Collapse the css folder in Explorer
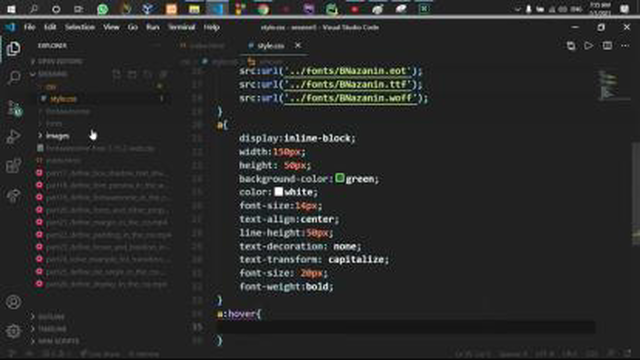The width and height of the screenshot is (640, 360). [x=51, y=87]
